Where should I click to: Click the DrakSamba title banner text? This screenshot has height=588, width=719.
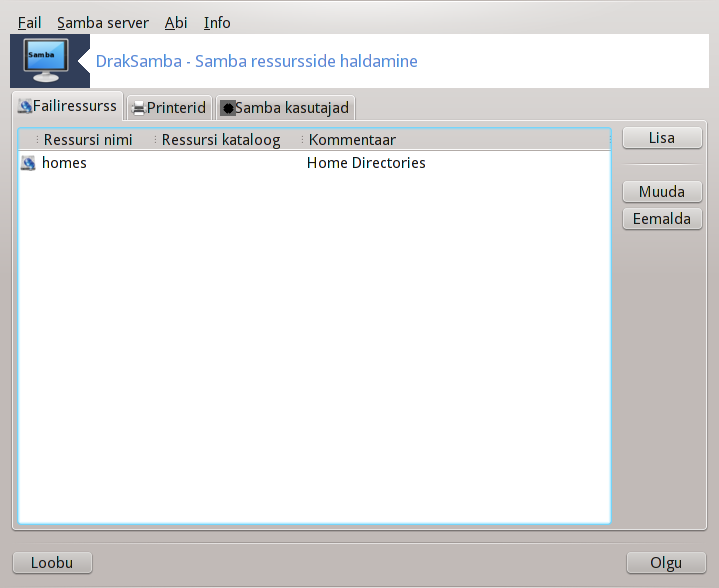click(256, 61)
